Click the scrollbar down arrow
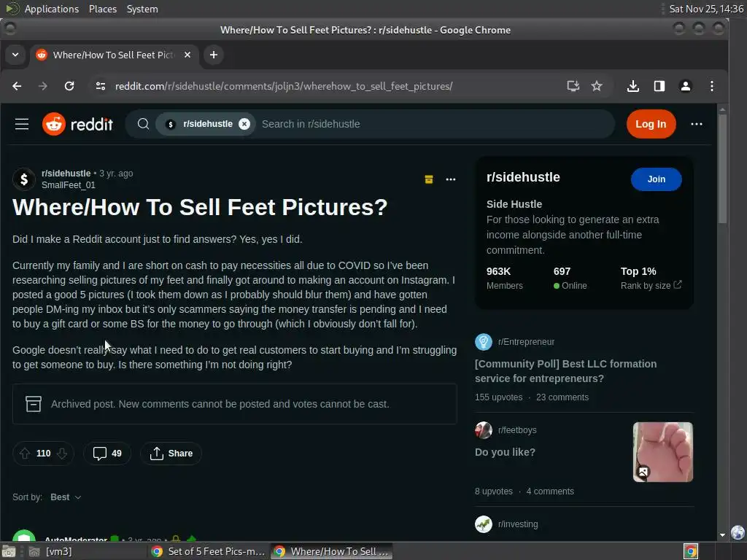The height and width of the screenshot is (560, 747). tap(722, 534)
